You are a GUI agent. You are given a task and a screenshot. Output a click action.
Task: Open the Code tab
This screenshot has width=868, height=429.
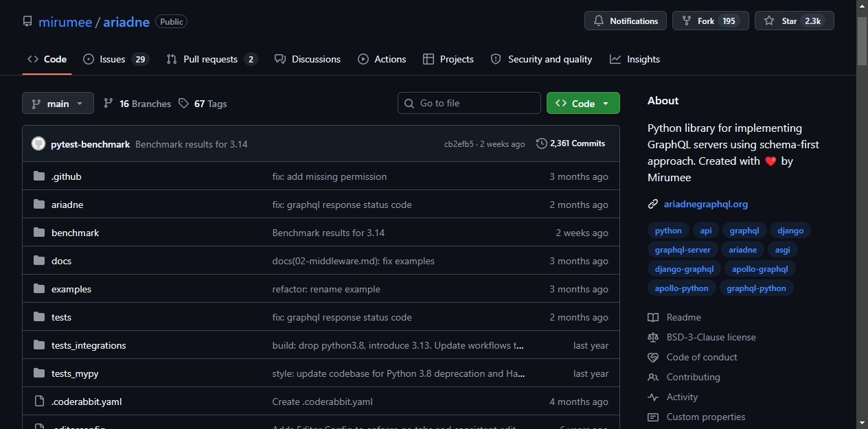click(47, 59)
